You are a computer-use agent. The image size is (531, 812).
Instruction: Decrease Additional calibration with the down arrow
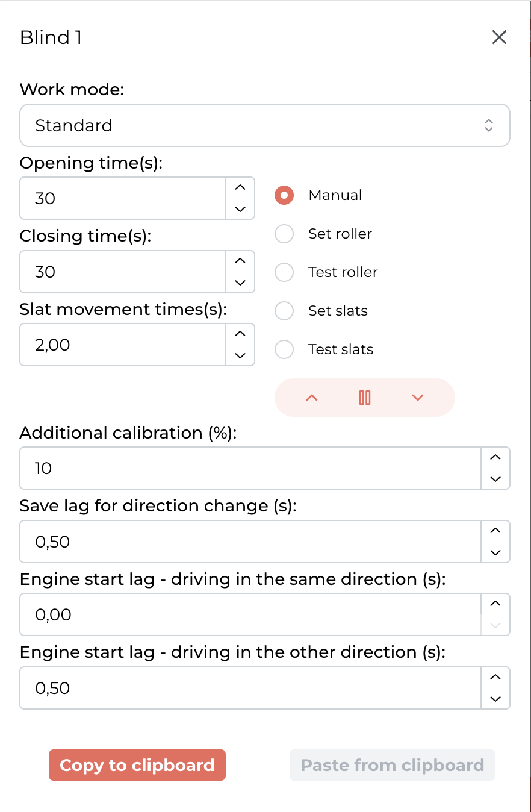pyautogui.click(x=495, y=479)
